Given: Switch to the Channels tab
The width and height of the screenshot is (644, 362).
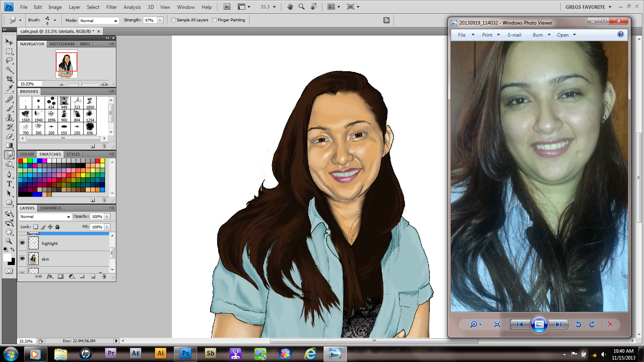Looking at the screenshot, I should (50, 208).
